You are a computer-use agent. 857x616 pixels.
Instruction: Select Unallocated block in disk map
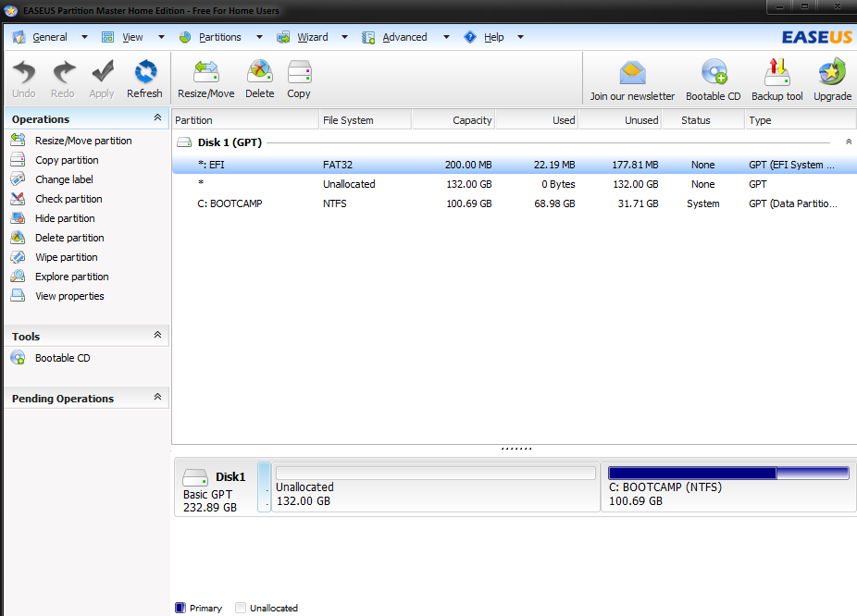coord(436,487)
